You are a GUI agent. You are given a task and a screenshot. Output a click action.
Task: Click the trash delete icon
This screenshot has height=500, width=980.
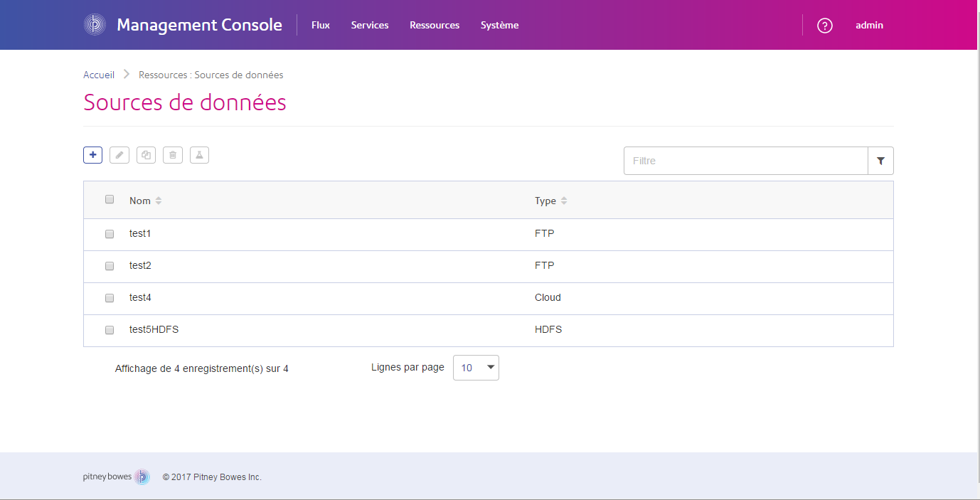point(173,154)
